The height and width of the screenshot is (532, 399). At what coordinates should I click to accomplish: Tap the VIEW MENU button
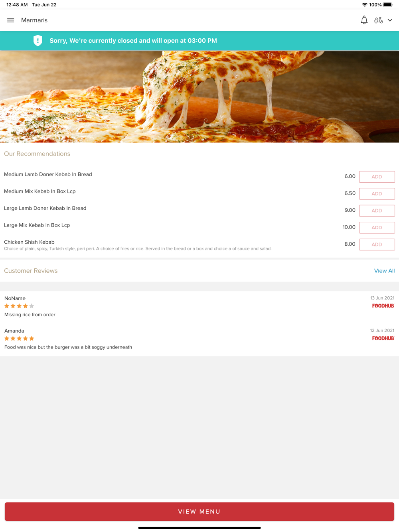click(199, 512)
